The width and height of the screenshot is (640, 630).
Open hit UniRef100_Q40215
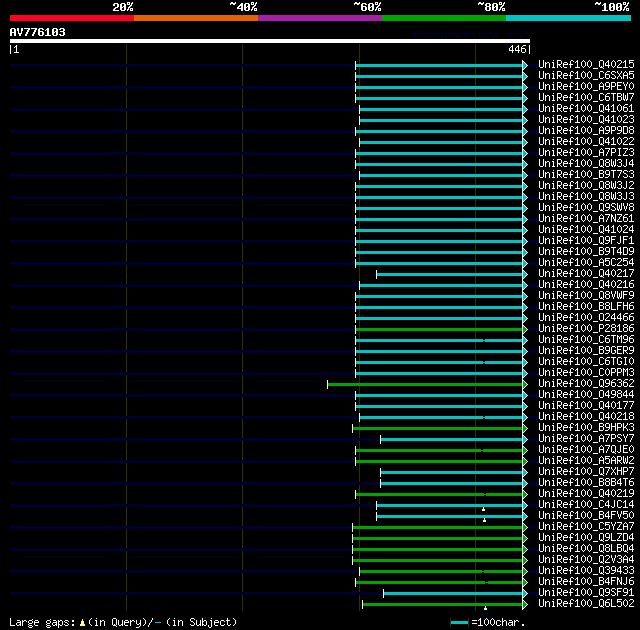click(x=586, y=64)
